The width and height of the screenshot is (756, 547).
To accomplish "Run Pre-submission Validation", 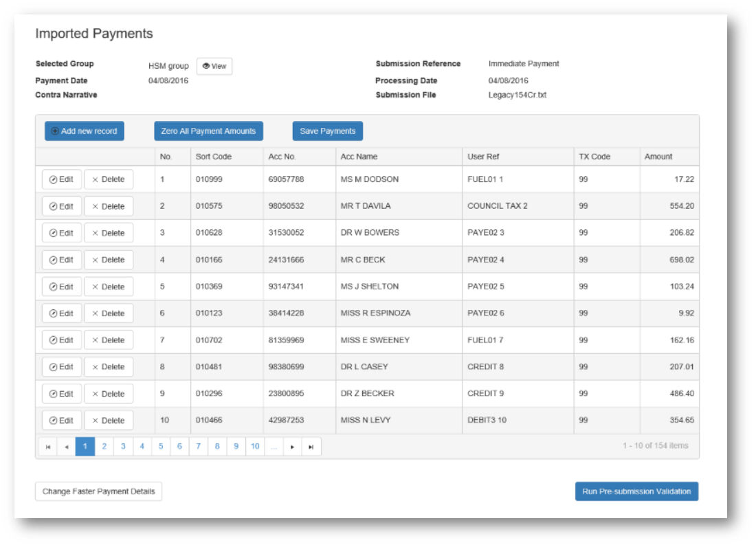I will tap(636, 491).
